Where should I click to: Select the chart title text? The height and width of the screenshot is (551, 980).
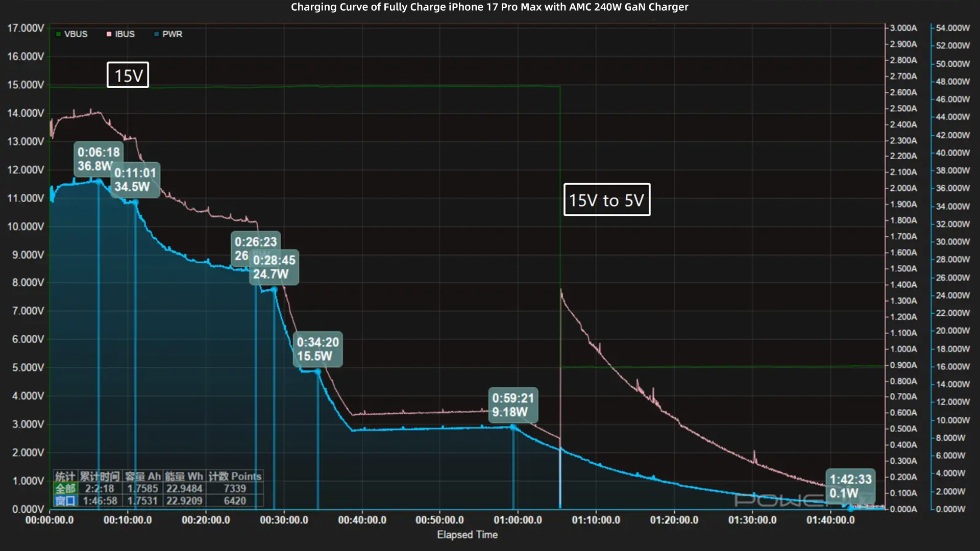[x=489, y=7]
